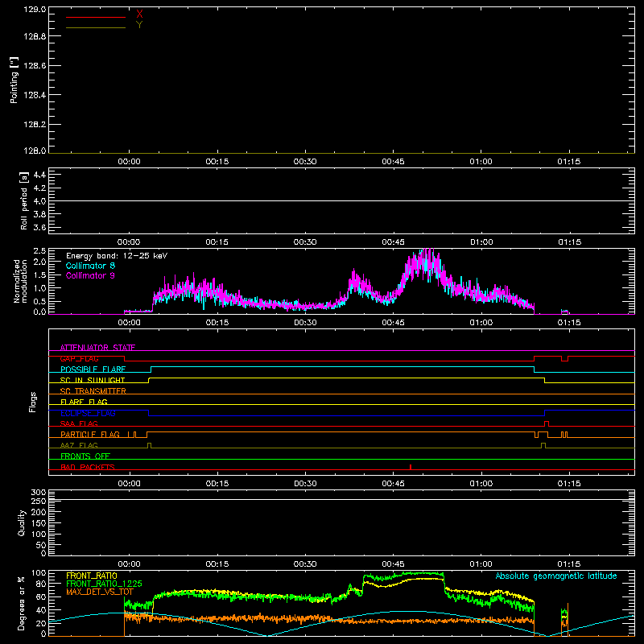Screen dimensions: 644x644
Task: Click the 1.5 modulation tick label
Action: (39, 275)
